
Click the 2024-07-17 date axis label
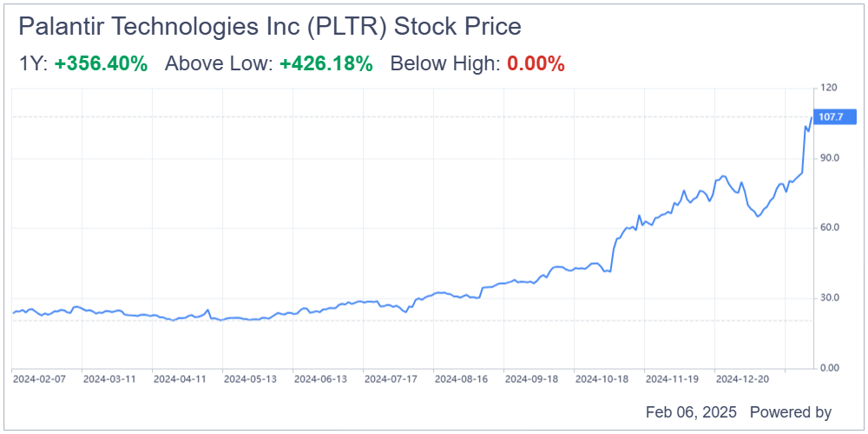click(x=391, y=379)
